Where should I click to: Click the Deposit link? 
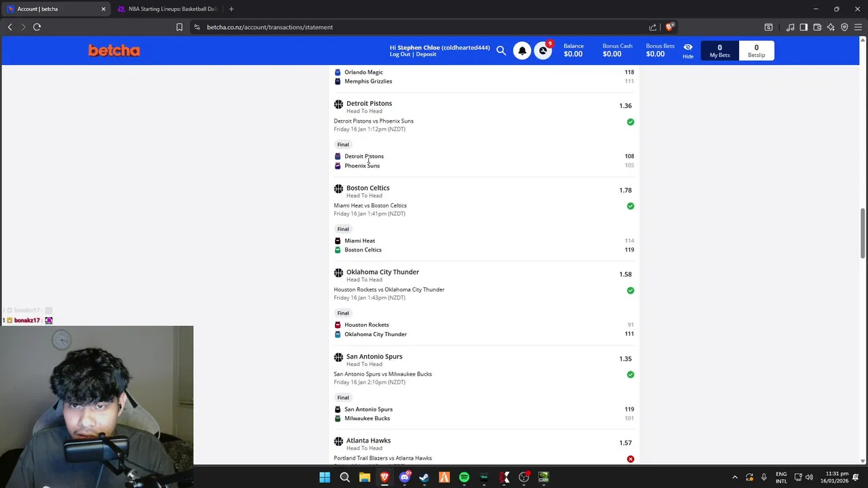426,54
